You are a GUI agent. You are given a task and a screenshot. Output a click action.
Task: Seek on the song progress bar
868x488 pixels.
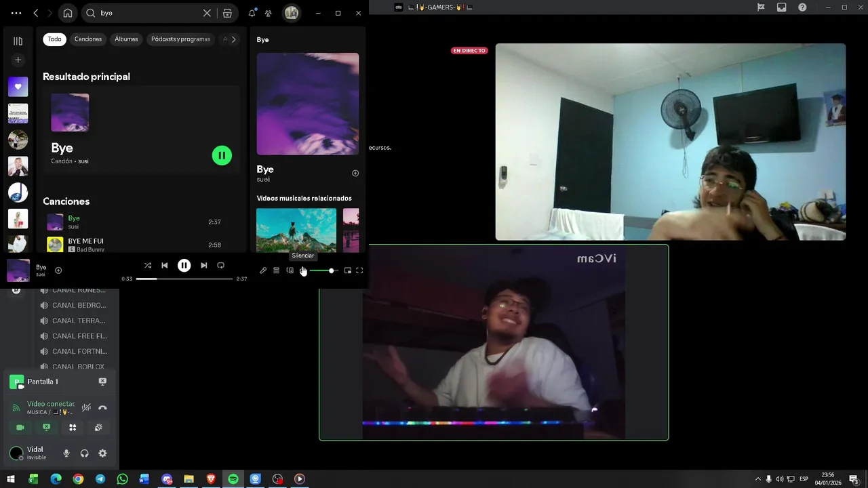coord(184,279)
